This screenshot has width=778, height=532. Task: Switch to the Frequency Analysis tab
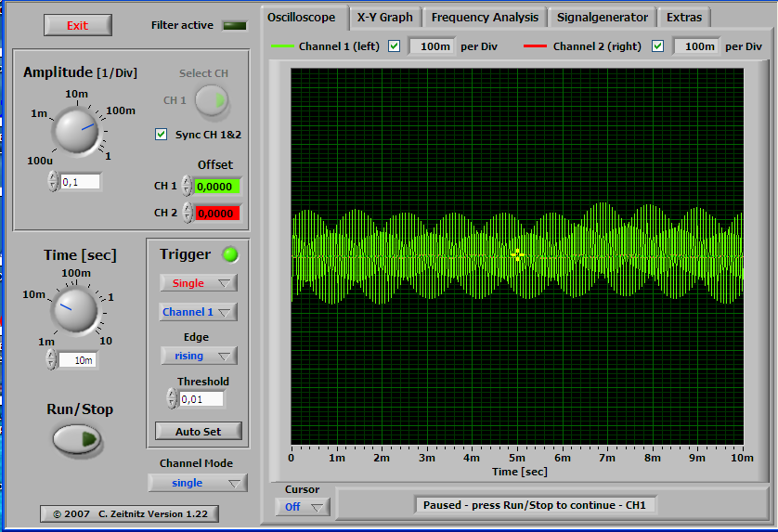click(485, 18)
